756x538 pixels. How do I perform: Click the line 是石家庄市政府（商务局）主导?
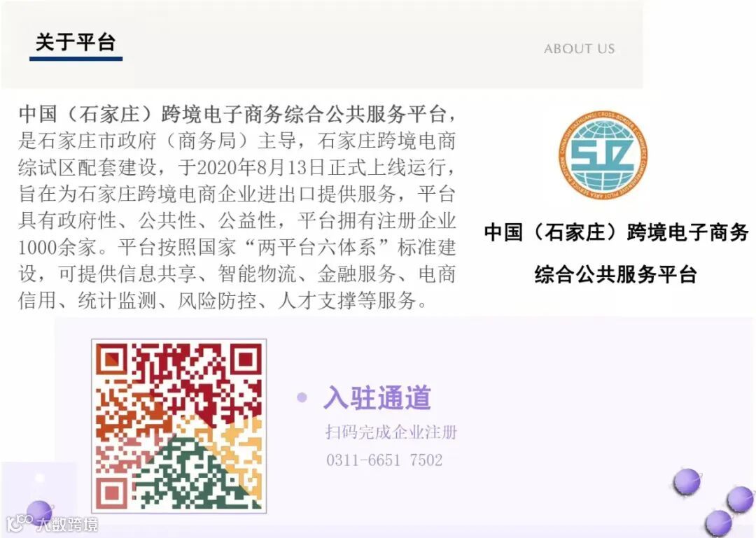click(x=237, y=141)
